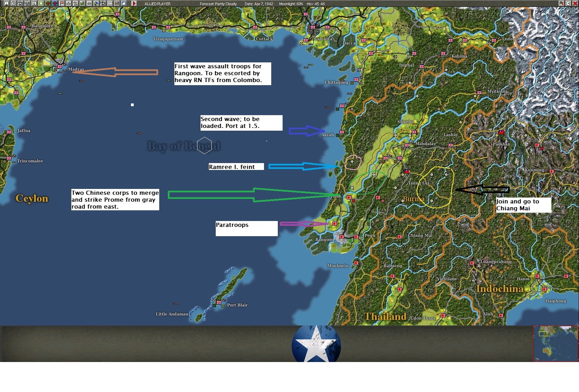Screen dimensions: 579x392
Task: Select the Cuttack base label
Action: point(264,39)
